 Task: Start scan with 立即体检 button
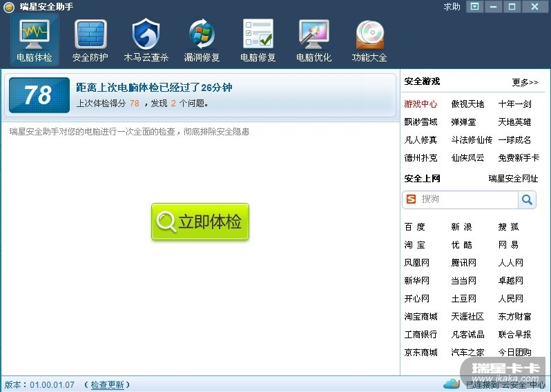point(200,222)
